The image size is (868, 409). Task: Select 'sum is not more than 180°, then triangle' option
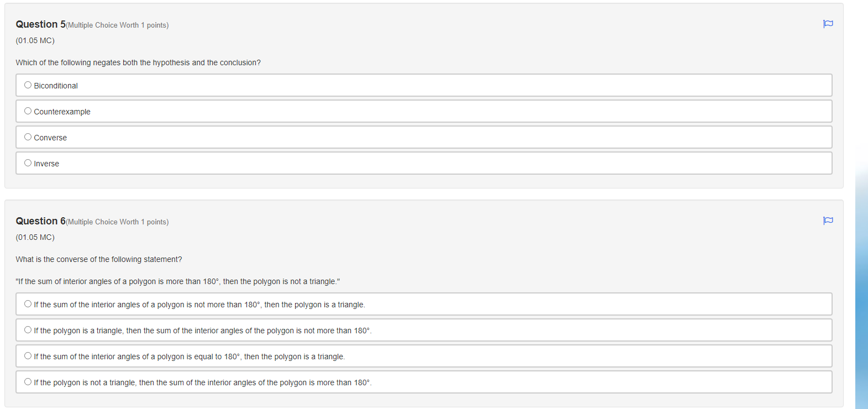click(x=28, y=304)
